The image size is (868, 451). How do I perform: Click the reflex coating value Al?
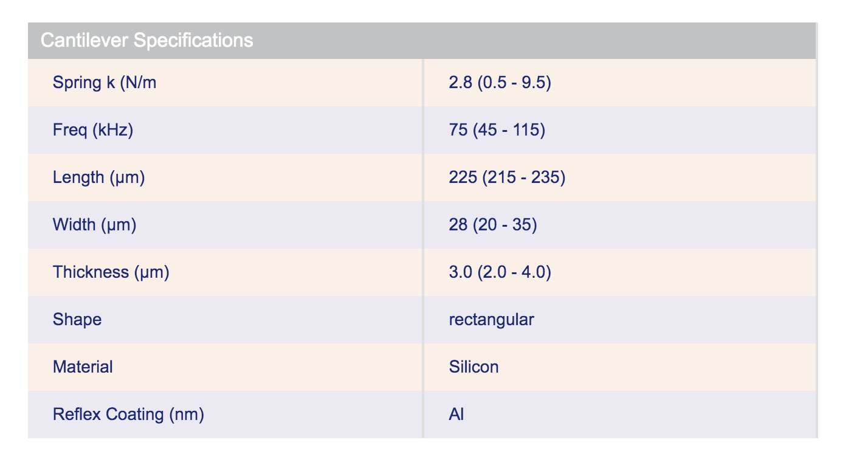tap(456, 415)
